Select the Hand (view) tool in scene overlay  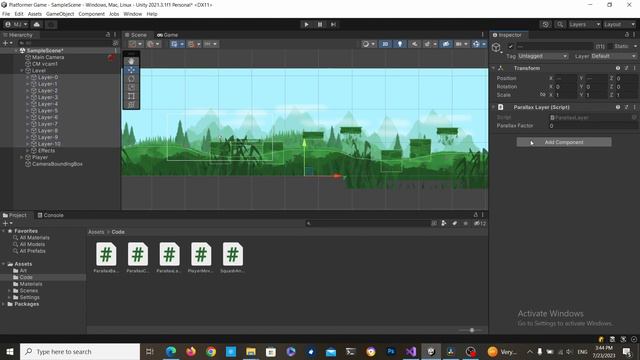(131, 61)
